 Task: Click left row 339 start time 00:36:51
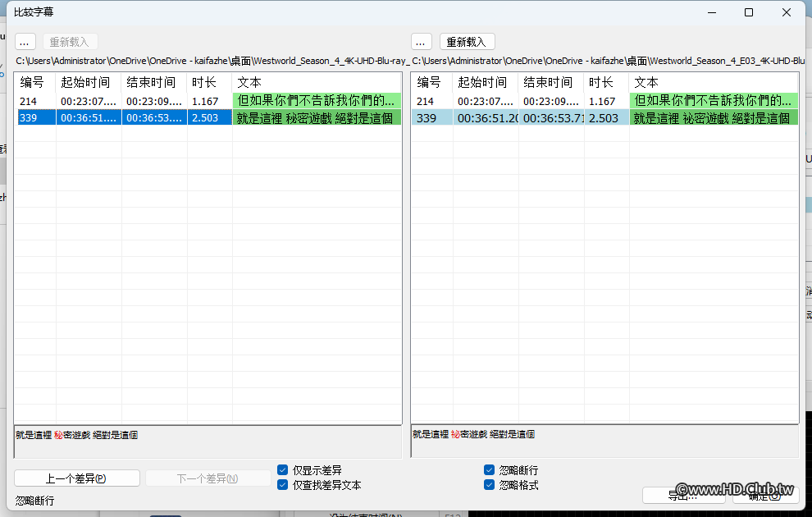(x=89, y=117)
